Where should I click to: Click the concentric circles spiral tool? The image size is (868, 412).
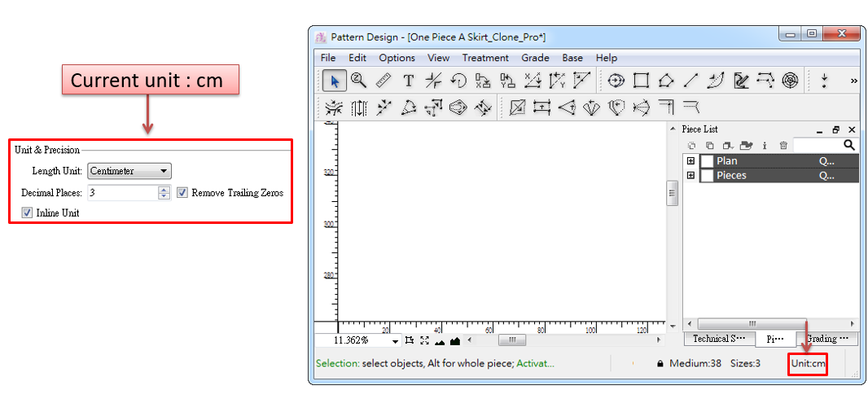coord(790,81)
